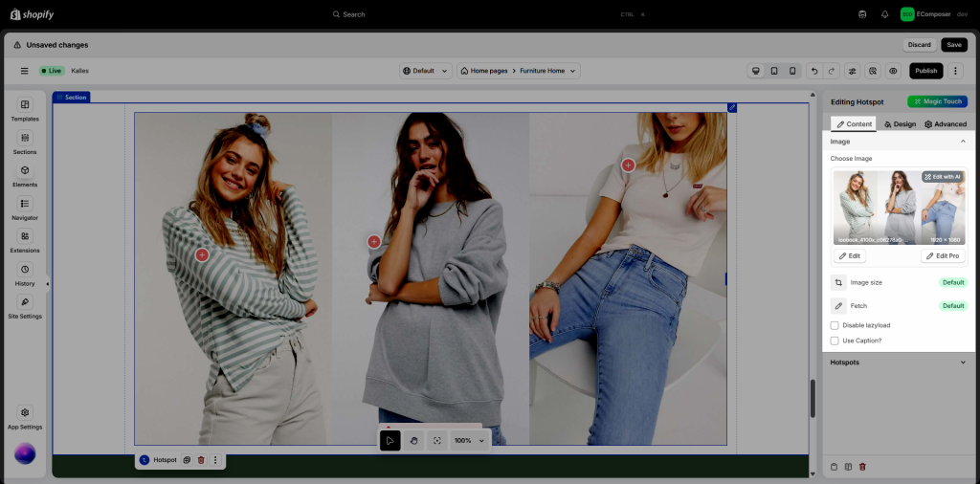Open the 100% zoom dropdown
Screen dimensions: 980x484
coord(469,440)
